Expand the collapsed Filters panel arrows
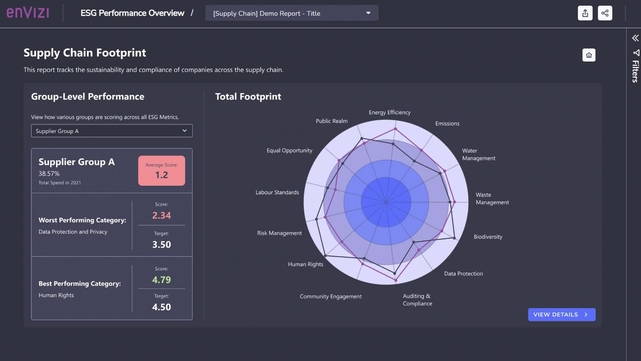 (x=635, y=38)
